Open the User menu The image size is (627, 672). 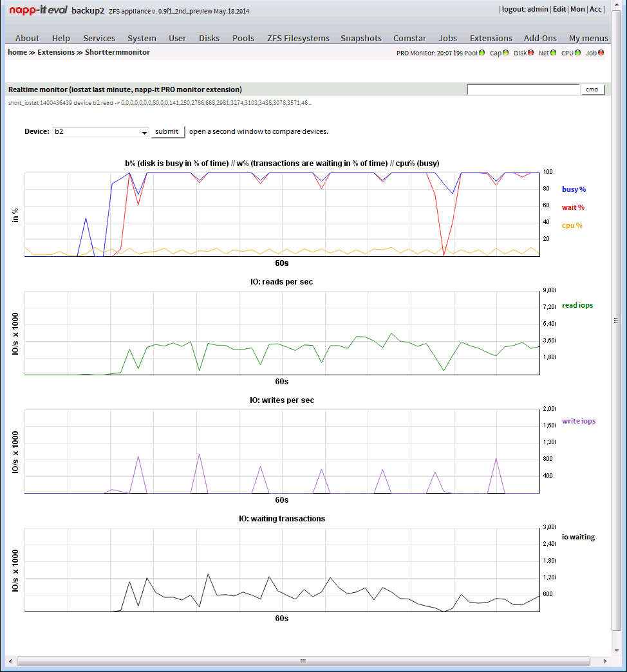(x=177, y=38)
